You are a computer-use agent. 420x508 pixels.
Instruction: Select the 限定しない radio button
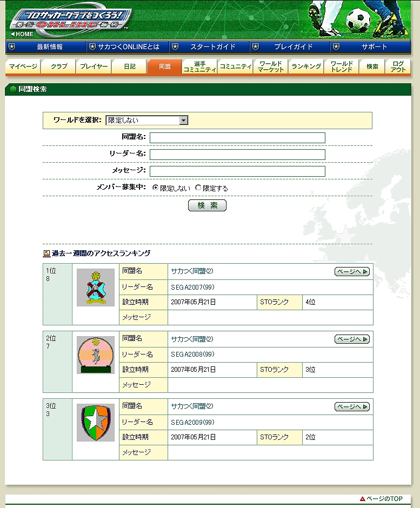tap(156, 188)
